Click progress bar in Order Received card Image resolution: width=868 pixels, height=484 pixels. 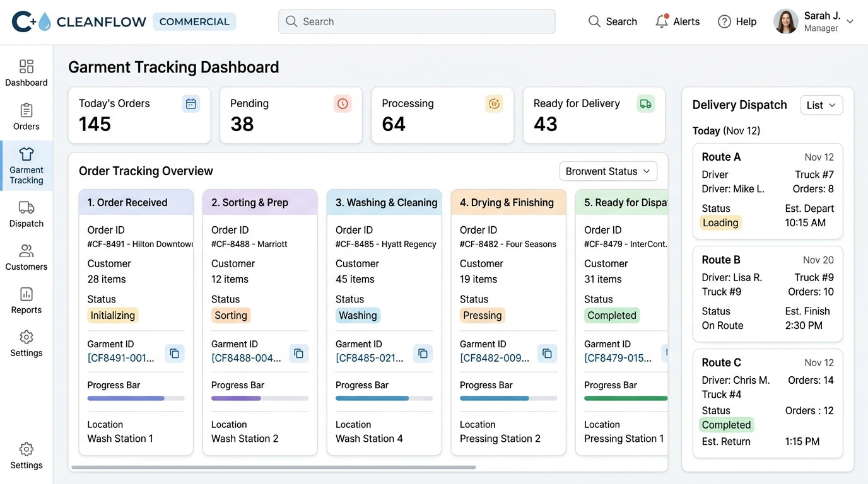136,398
